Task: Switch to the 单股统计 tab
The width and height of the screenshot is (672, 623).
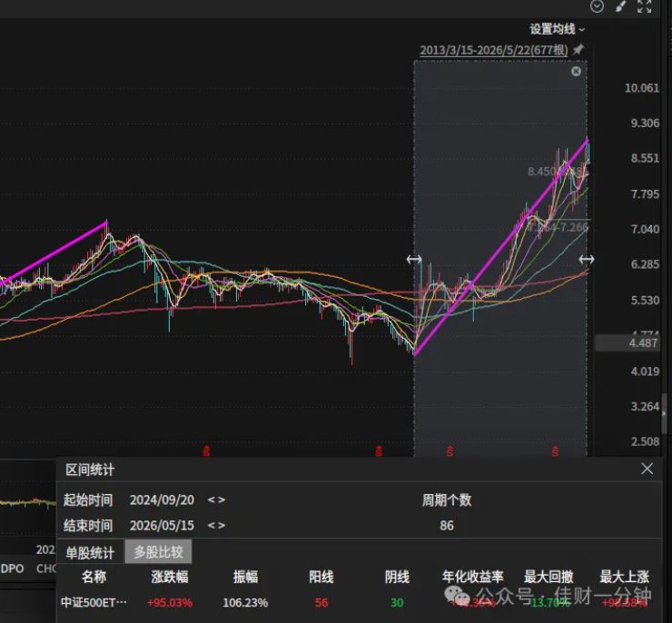Action: pyautogui.click(x=90, y=552)
